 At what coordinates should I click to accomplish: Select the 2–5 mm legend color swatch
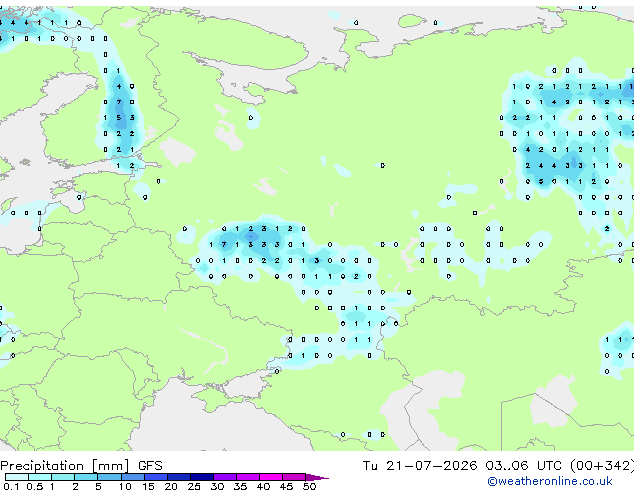pyautogui.click(x=86, y=477)
